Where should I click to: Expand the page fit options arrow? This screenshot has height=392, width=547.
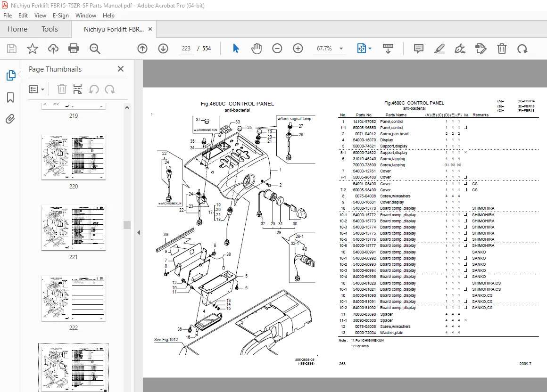(370, 49)
